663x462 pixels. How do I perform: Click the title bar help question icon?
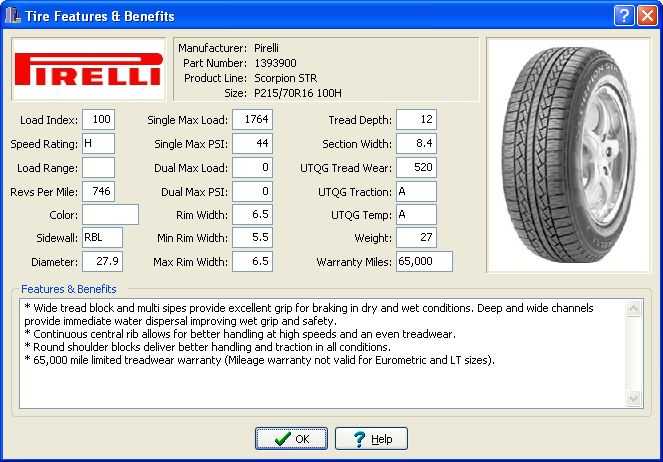tap(623, 16)
